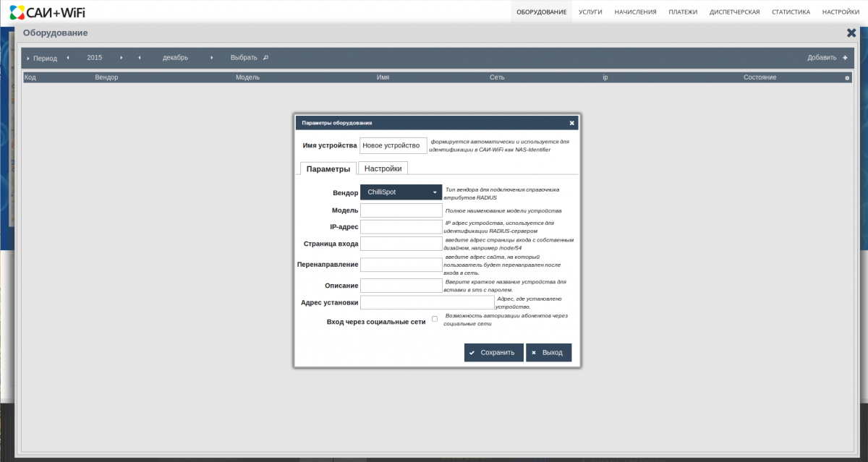Click the previous year arrow before 2015
Viewport: 868px width, 462px height.
point(68,58)
